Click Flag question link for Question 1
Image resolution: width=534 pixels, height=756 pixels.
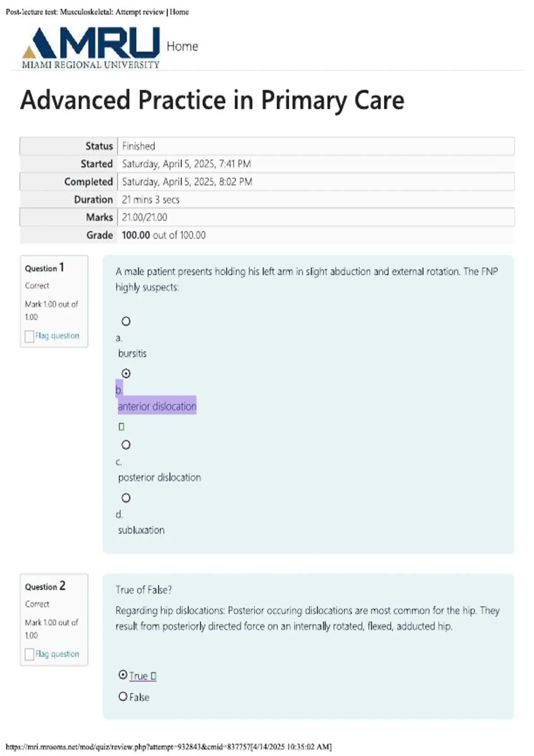57,336
